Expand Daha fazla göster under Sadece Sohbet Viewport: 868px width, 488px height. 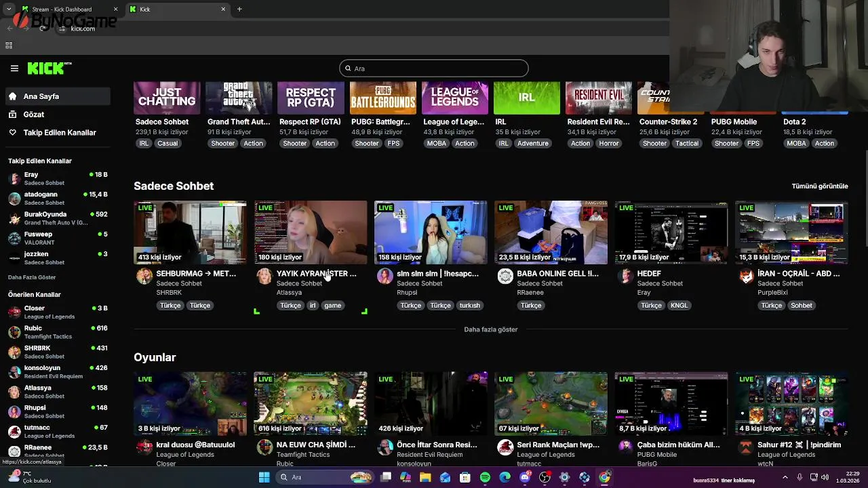tap(491, 329)
